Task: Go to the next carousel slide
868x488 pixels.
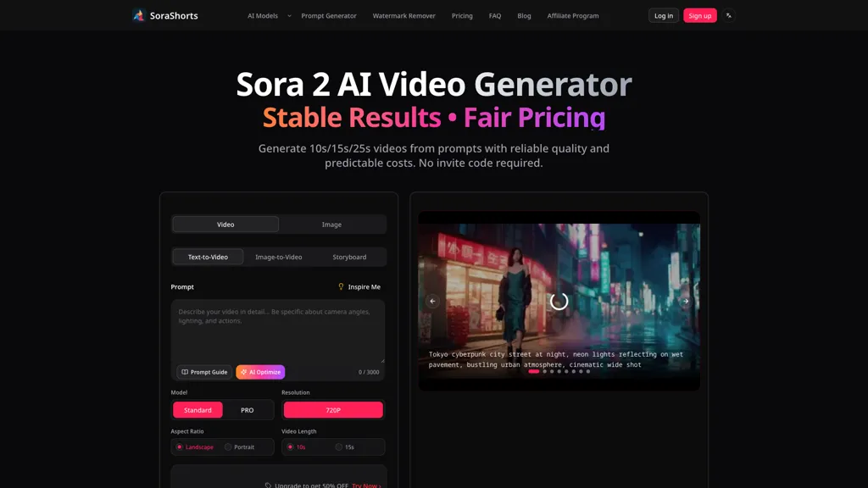Action: [x=685, y=301]
